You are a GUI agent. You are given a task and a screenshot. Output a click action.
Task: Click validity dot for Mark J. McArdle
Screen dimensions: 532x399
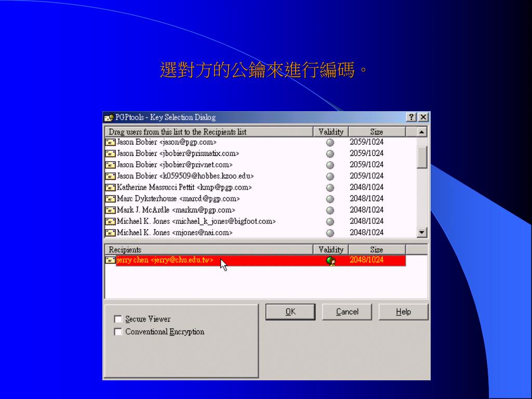click(x=330, y=210)
